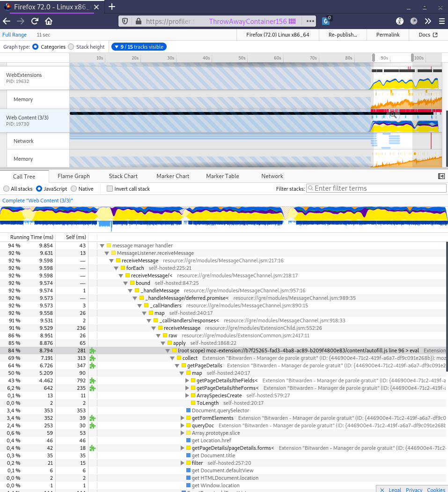Open the browser home page icon

pyautogui.click(x=49, y=22)
